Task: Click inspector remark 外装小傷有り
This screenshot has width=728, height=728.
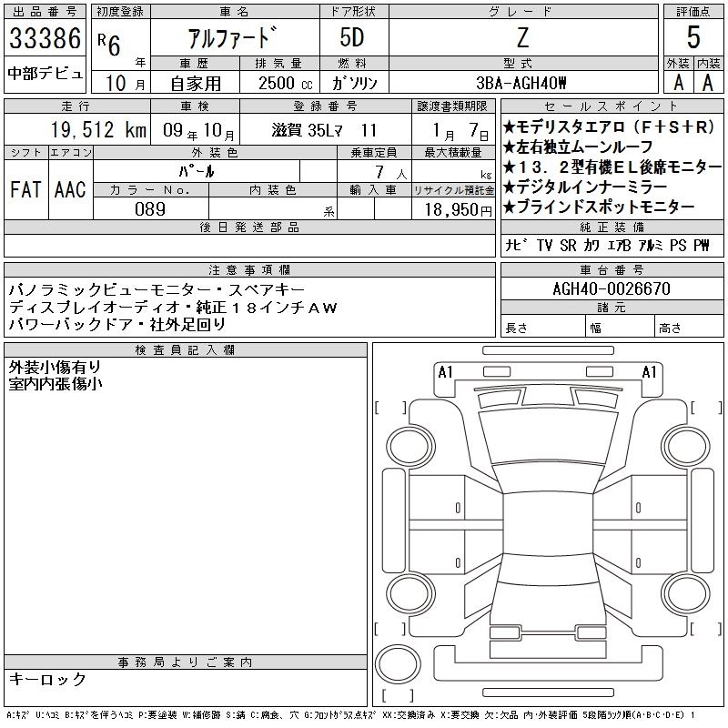Action: coord(55,368)
